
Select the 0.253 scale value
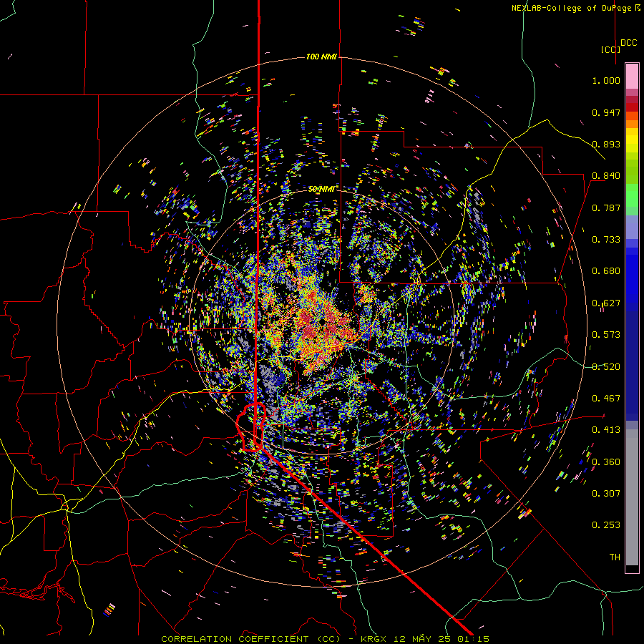click(x=606, y=525)
